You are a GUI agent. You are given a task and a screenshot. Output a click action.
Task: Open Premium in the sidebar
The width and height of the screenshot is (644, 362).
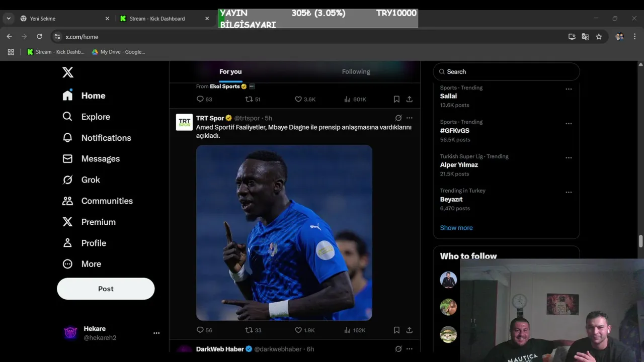coord(89,222)
